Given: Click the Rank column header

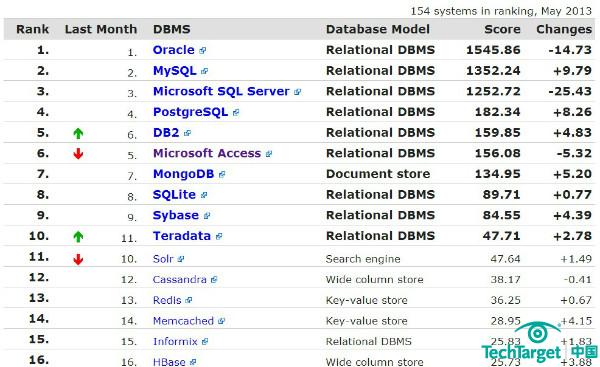Looking at the screenshot, I should coord(33,29).
